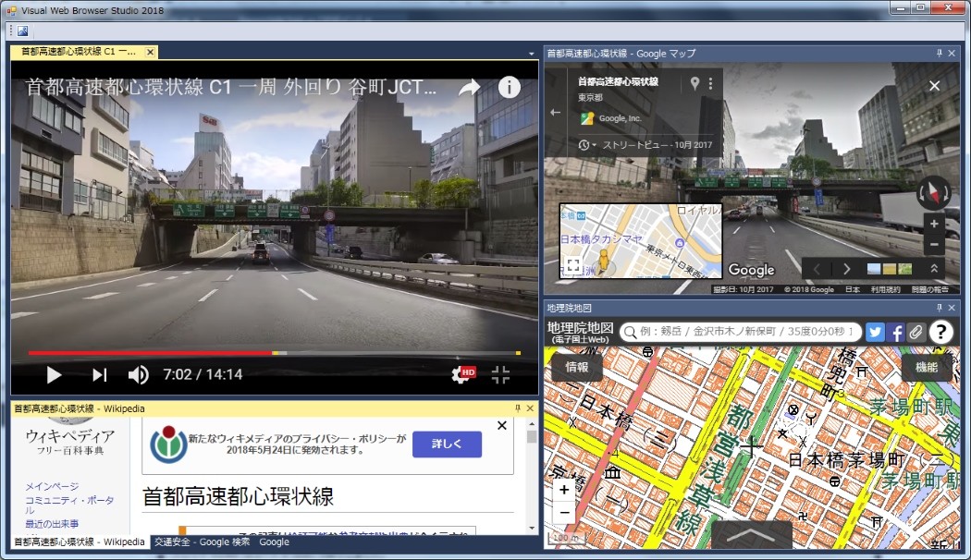Screen dimensions: 971x560
Task: Click the Street View compass
Action: tap(933, 192)
